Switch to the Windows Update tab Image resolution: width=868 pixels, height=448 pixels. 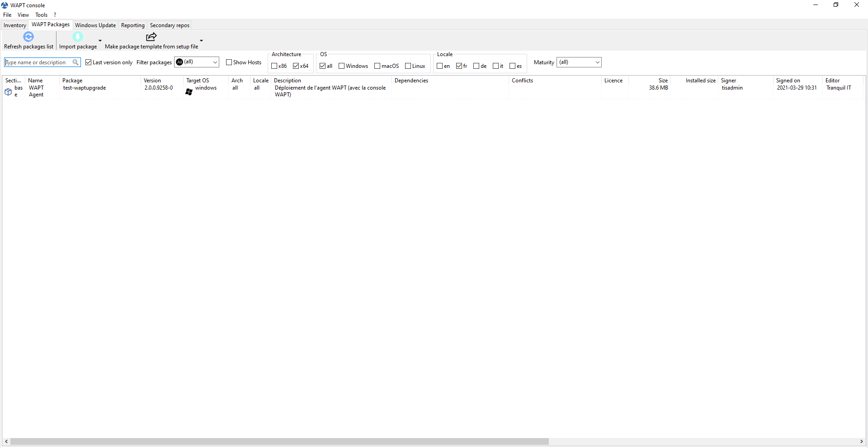click(95, 25)
